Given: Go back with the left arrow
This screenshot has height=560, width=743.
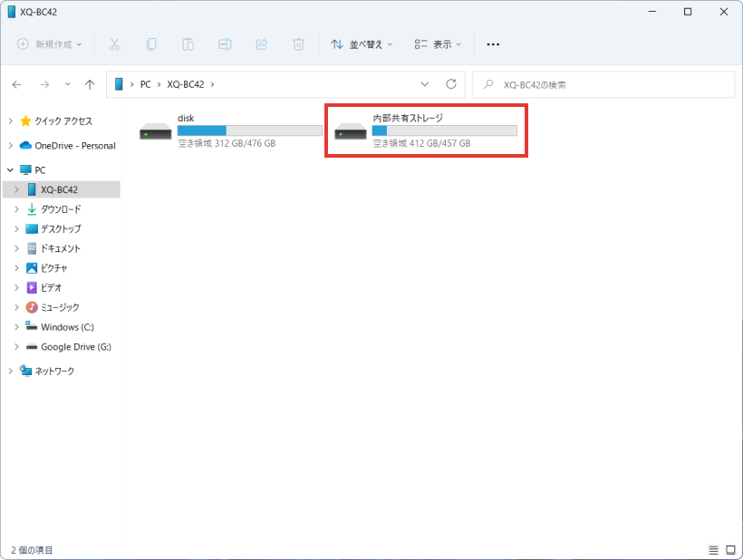Looking at the screenshot, I should (x=16, y=84).
